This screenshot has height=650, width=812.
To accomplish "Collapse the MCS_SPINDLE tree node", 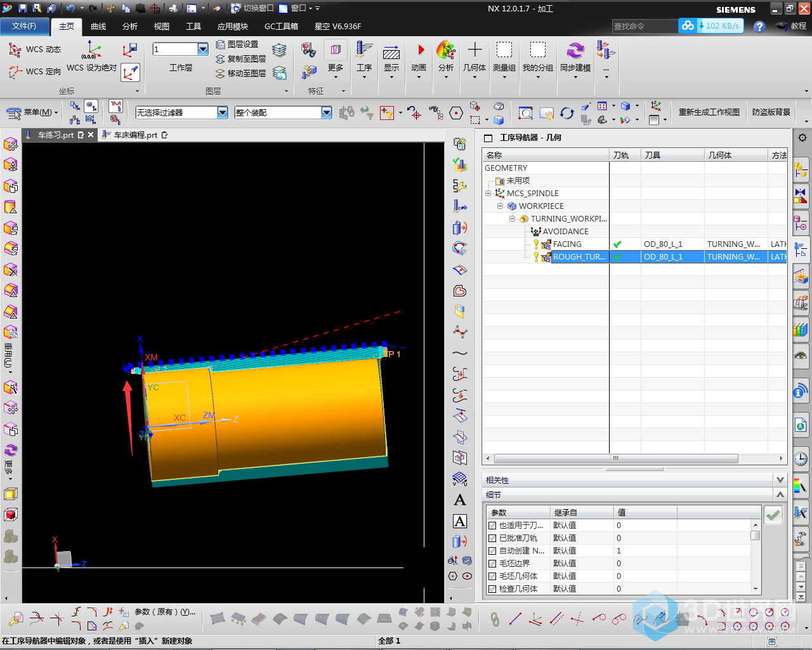I will coord(488,193).
